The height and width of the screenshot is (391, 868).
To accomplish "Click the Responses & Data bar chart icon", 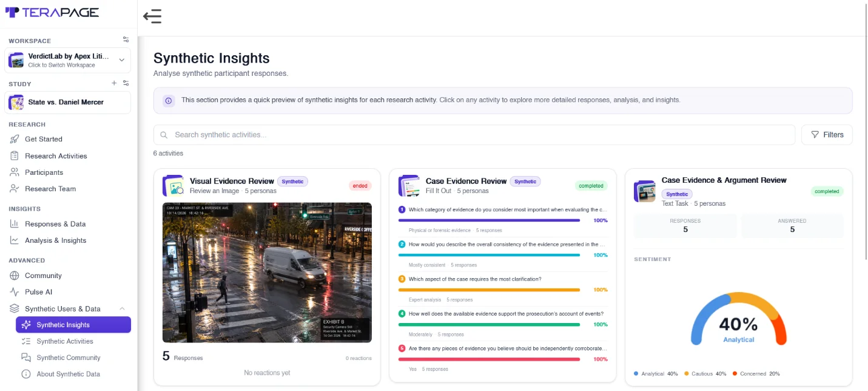I will pyautogui.click(x=15, y=224).
